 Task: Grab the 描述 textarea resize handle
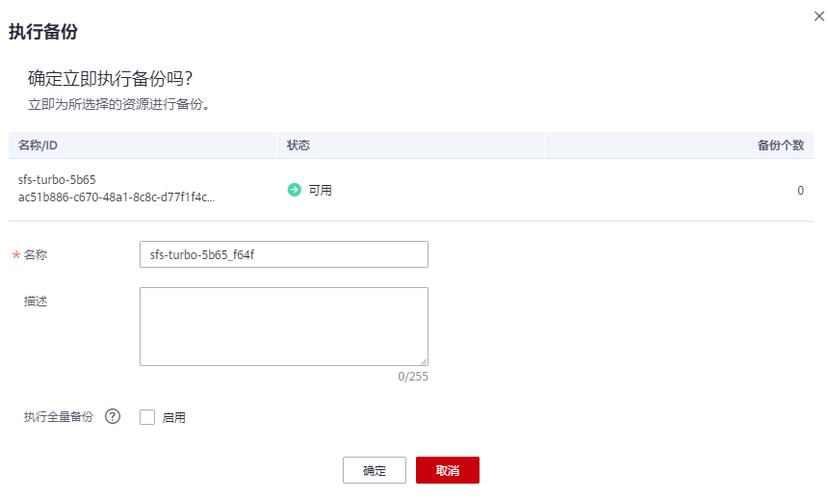[424, 361]
